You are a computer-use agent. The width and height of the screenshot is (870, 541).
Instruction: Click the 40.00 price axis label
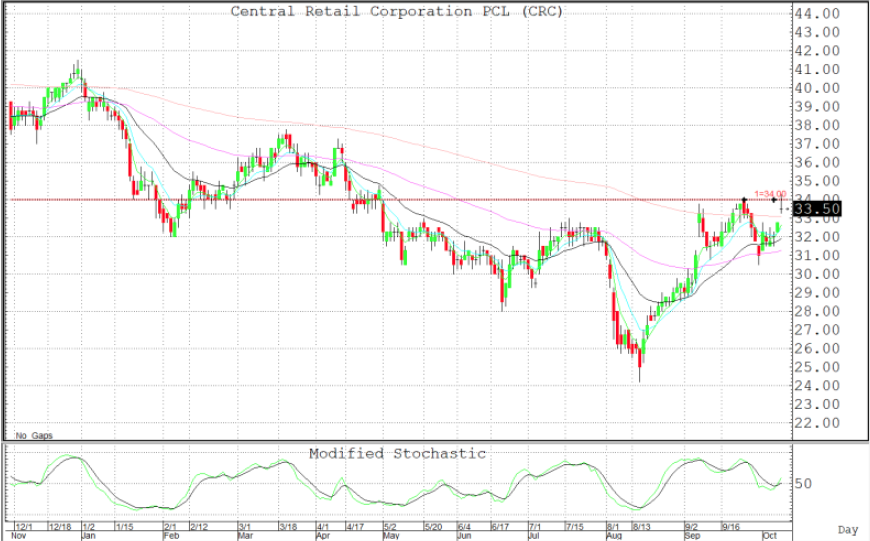pyautogui.click(x=817, y=88)
